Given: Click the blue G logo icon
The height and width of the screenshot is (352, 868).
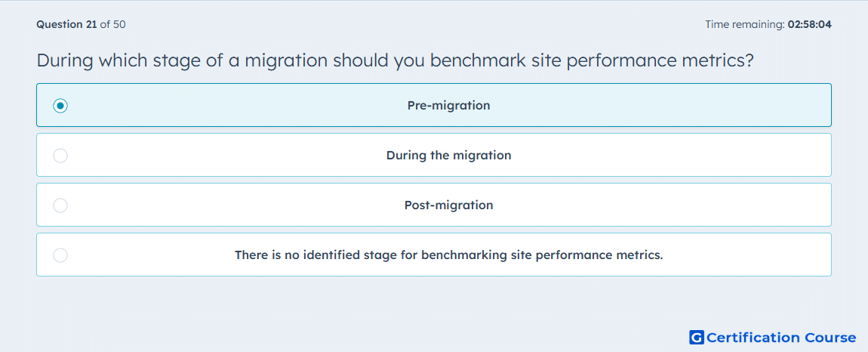Looking at the screenshot, I should click(697, 337).
